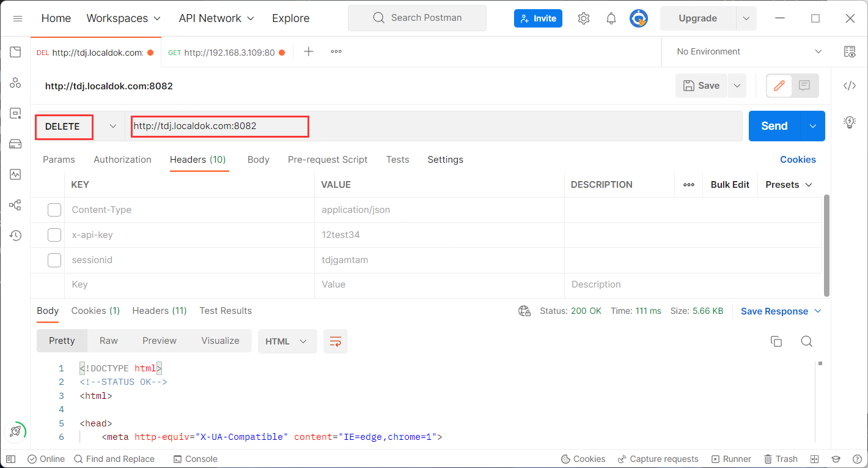Add a new request tab with the plus icon

click(309, 51)
